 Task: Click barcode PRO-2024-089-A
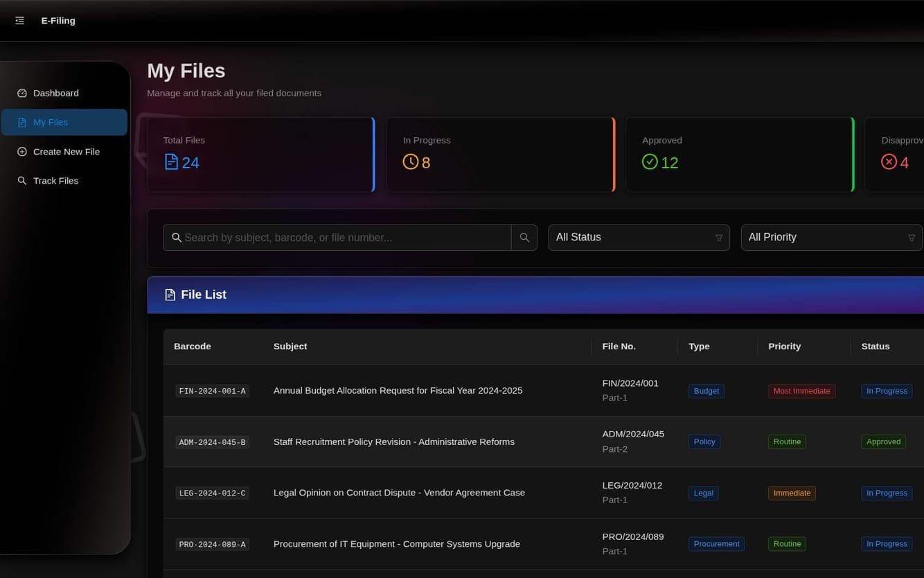212,545
